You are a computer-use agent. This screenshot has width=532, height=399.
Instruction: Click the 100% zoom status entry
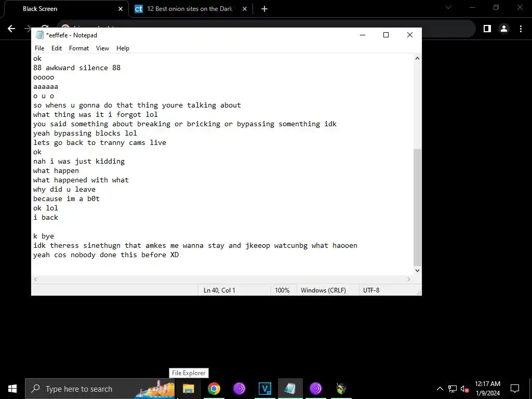point(282,290)
